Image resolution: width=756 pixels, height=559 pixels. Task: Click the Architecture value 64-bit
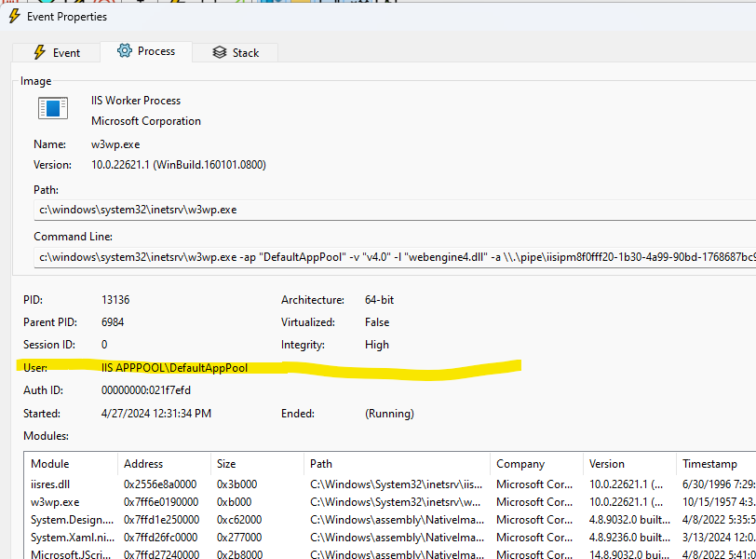tap(380, 300)
